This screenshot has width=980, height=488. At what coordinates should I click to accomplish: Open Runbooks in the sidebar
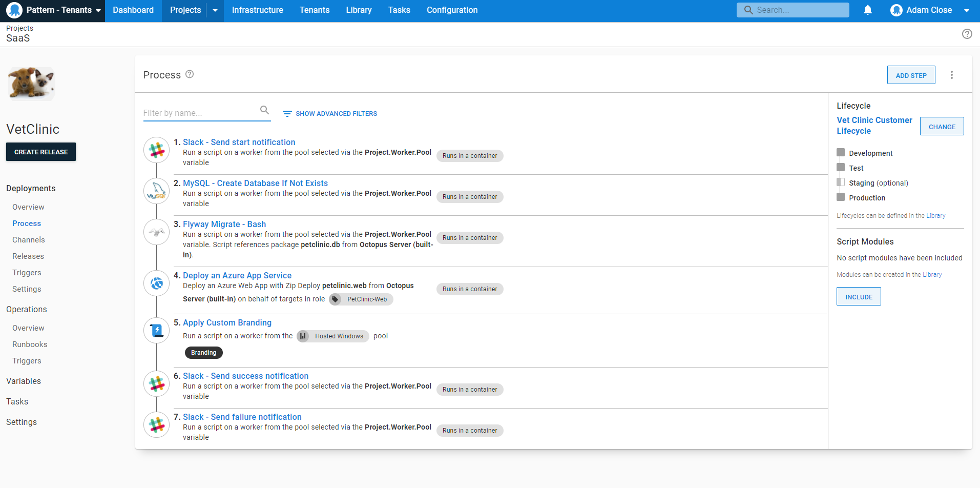pos(30,344)
